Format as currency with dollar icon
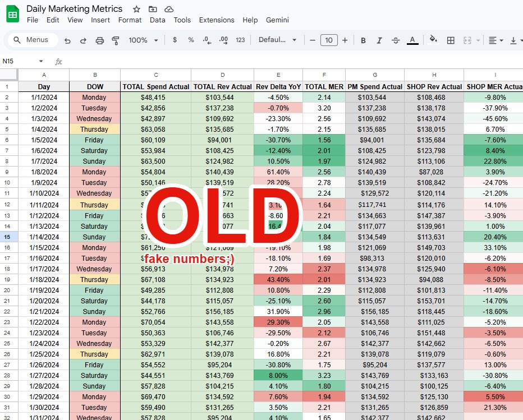523x420 pixels. 175,40
